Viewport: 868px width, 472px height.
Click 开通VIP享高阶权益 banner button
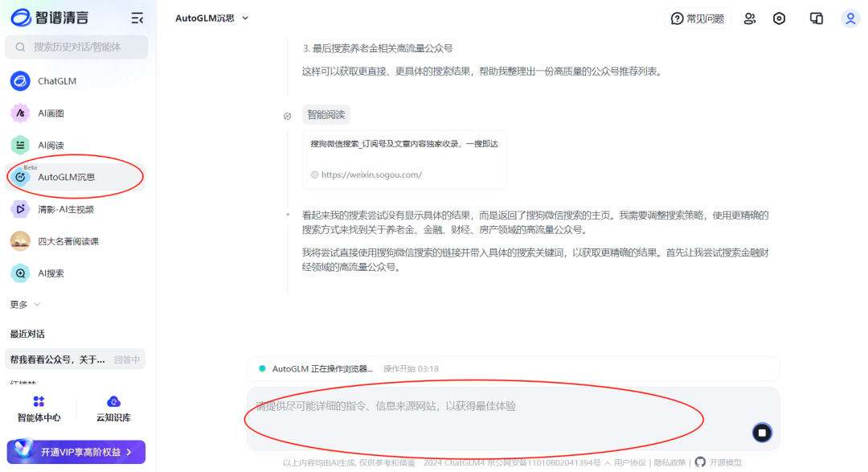(76, 452)
